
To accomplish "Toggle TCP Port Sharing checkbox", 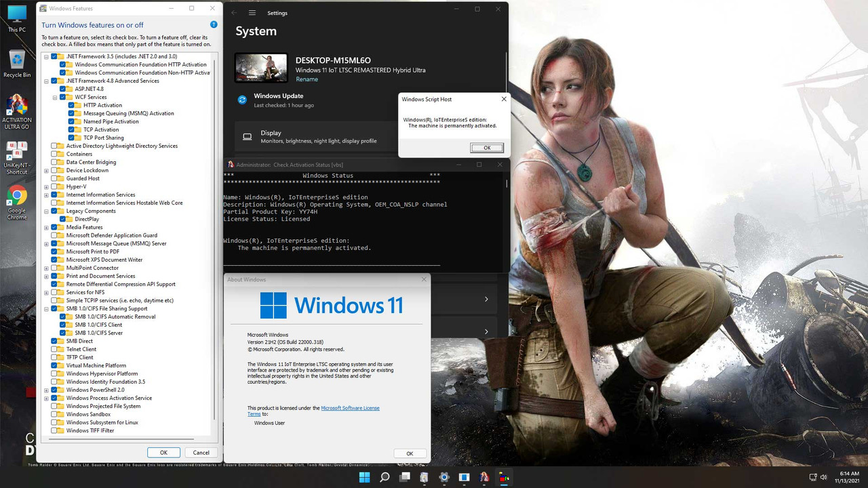I will [71, 138].
